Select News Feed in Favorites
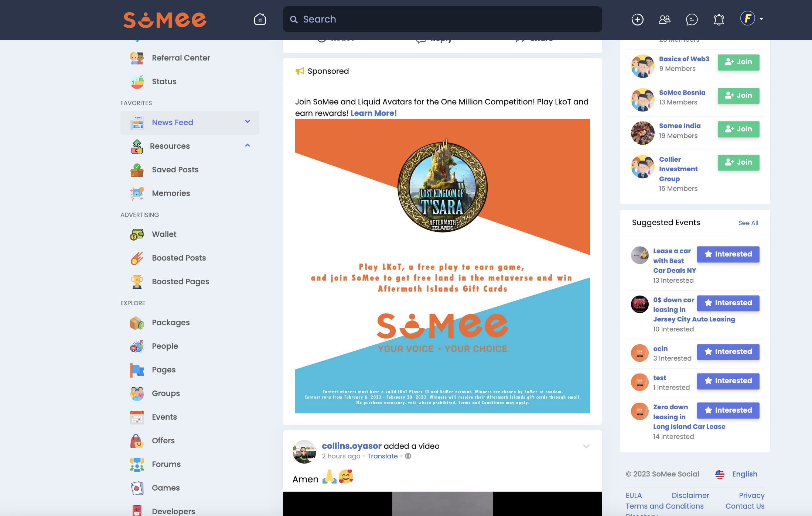Image resolution: width=812 pixels, height=516 pixels. coord(190,123)
